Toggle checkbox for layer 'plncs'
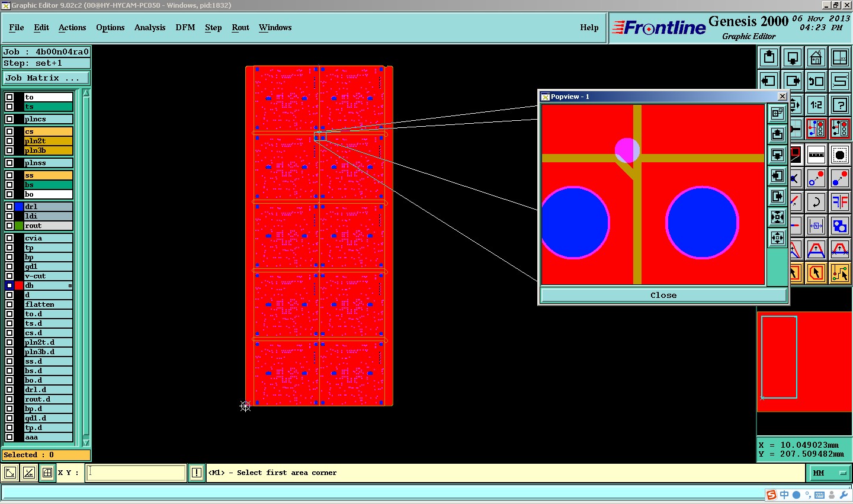Viewport: 853px width, 504px height. pyautogui.click(x=9, y=119)
